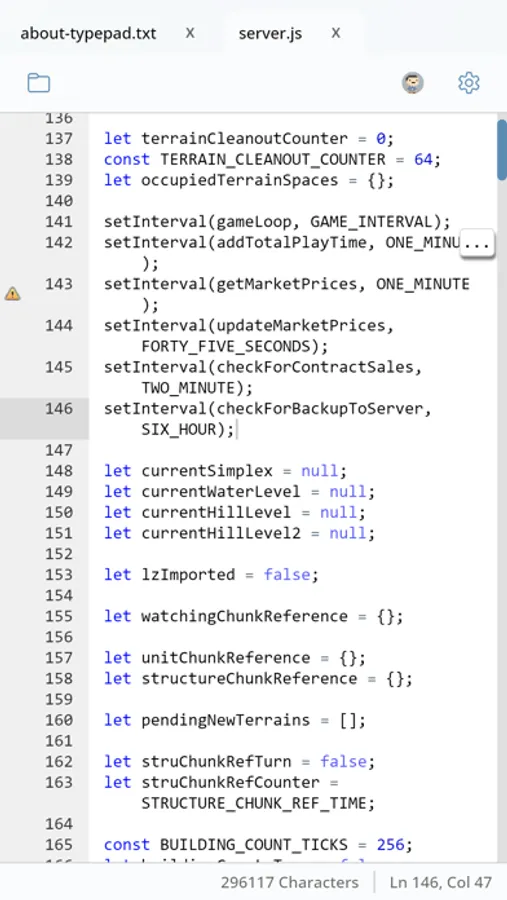Viewport: 507px width, 900px height.
Task: Click the 296117 Characters status entry
Action: tap(289, 882)
